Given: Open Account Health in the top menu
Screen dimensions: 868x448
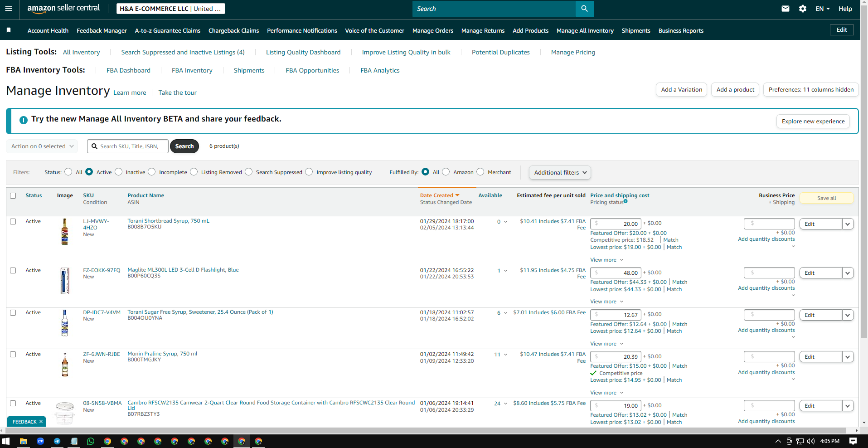Looking at the screenshot, I should click(x=48, y=31).
